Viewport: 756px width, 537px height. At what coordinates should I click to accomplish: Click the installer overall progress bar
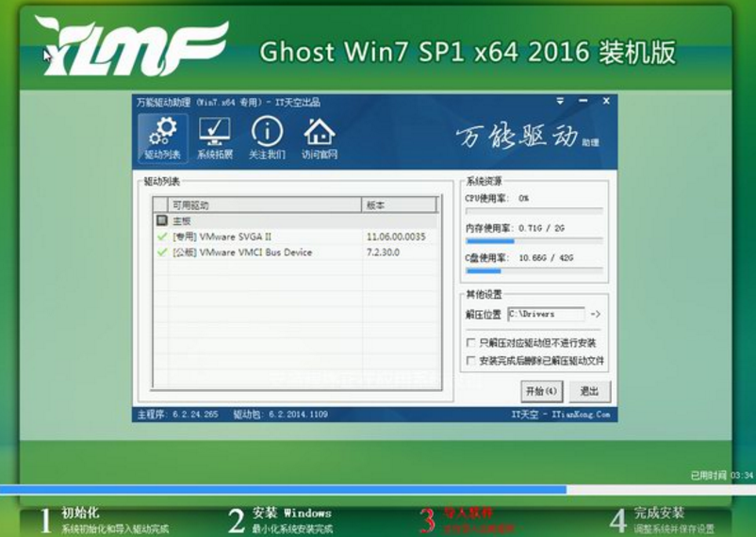point(378,490)
